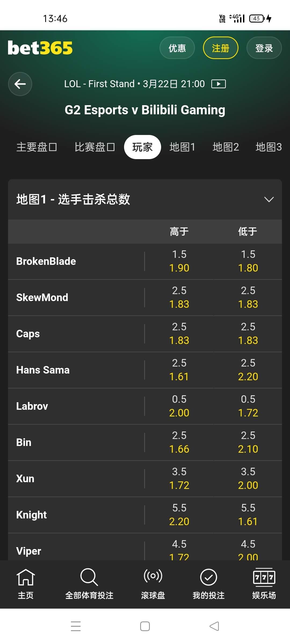Select BrokenBlade over 1.5 at 1.90
This screenshot has height=644, width=290.
click(x=179, y=261)
